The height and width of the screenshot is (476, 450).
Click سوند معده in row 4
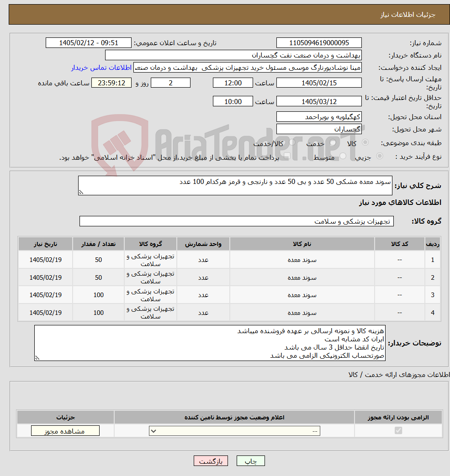click(x=302, y=313)
